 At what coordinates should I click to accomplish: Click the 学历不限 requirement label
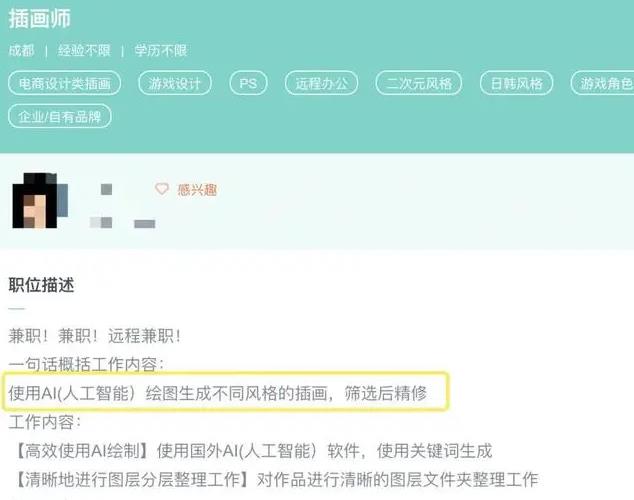click(x=161, y=51)
